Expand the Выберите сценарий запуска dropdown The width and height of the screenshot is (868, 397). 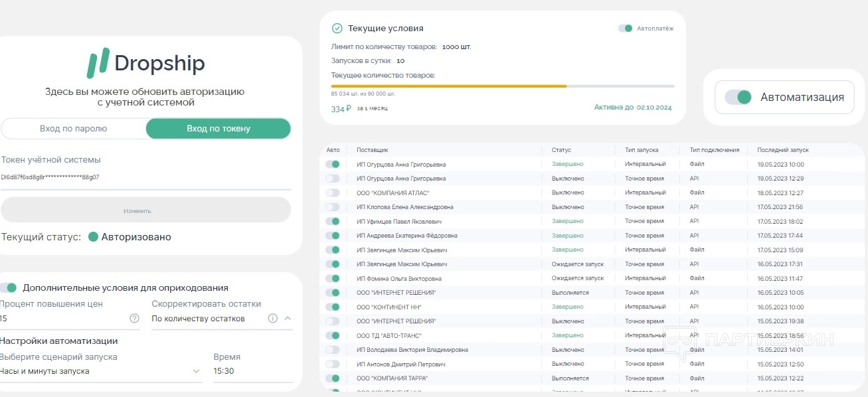pos(196,371)
